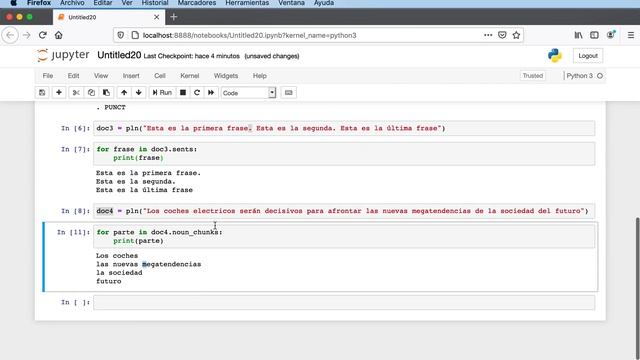640x360 pixels.
Task: Go to Firefox home page
Action: pyautogui.click(x=59, y=35)
